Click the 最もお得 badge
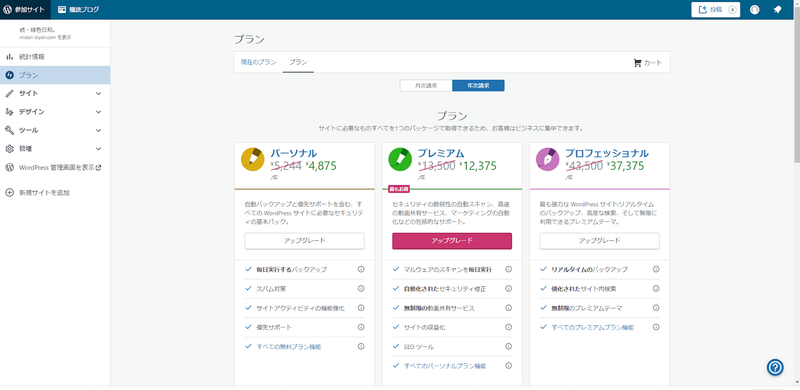Screen dimensions: 800x390 [399, 189]
